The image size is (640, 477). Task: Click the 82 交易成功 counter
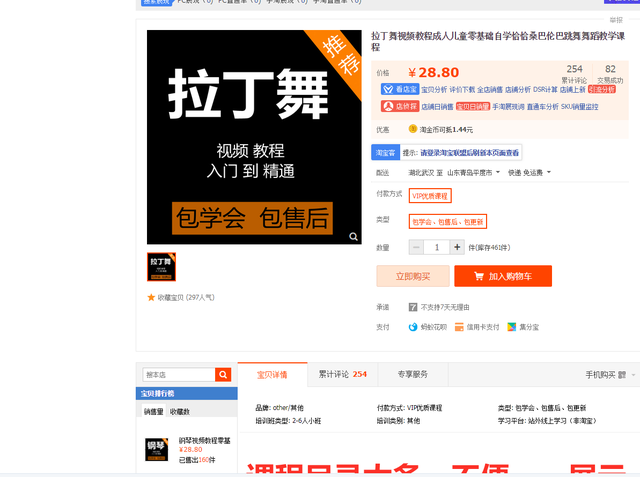pyautogui.click(x=610, y=73)
